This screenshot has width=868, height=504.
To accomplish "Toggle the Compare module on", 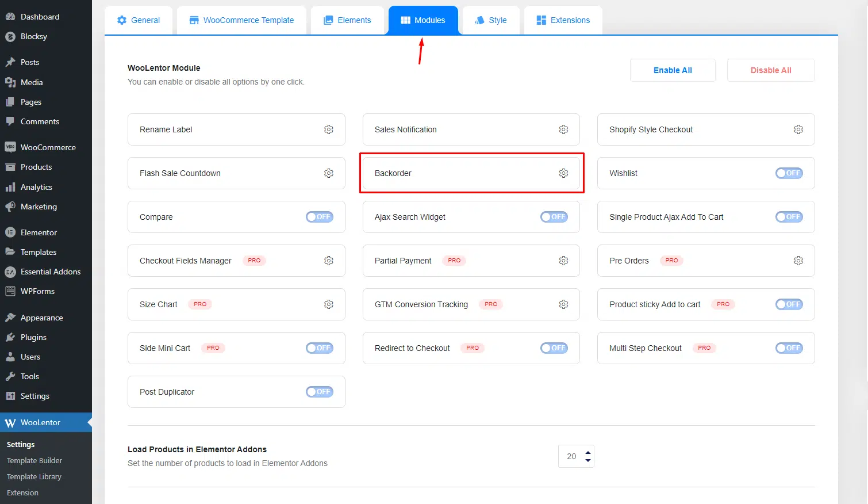I will click(x=319, y=217).
